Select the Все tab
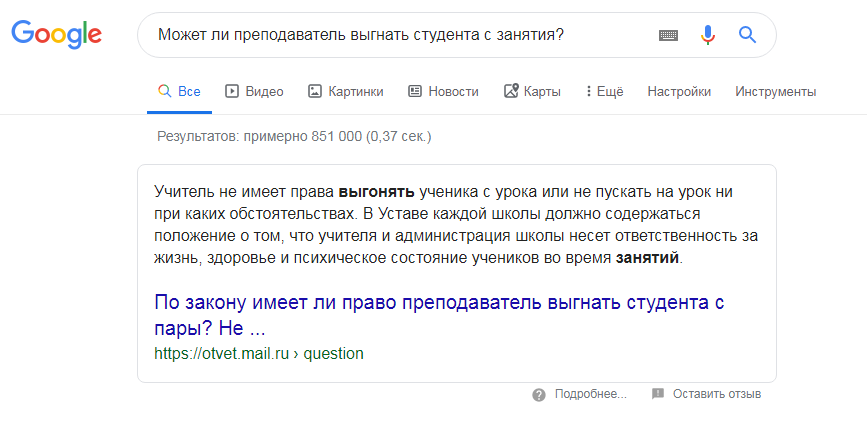The height and width of the screenshot is (422, 867). [x=179, y=92]
